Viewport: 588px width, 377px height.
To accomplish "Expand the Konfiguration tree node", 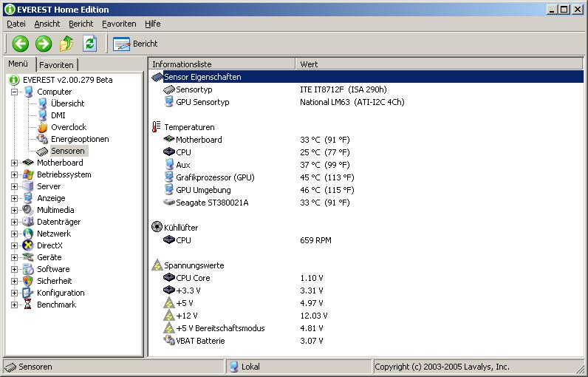I will tap(14, 293).
